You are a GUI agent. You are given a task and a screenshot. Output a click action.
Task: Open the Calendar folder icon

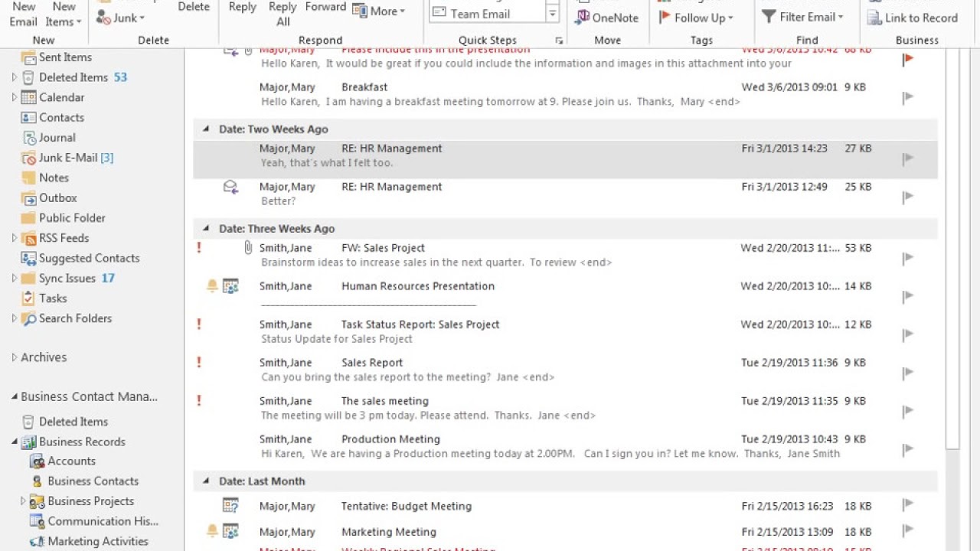point(28,97)
